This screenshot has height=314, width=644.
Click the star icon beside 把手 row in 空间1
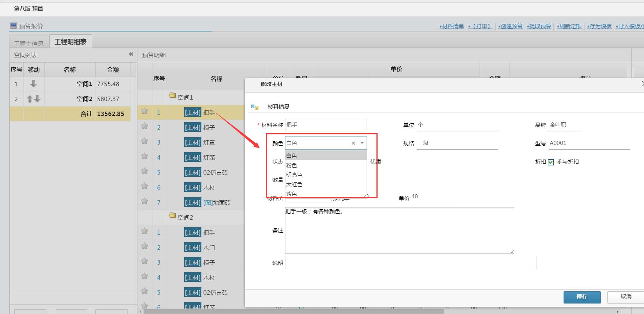click(x=144, y=111)
